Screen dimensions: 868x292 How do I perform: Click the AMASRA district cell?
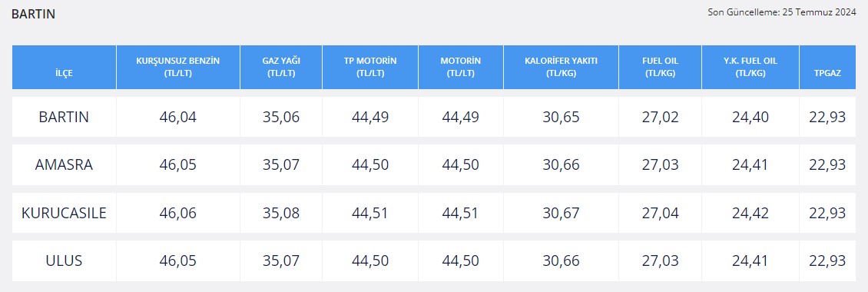64,164
